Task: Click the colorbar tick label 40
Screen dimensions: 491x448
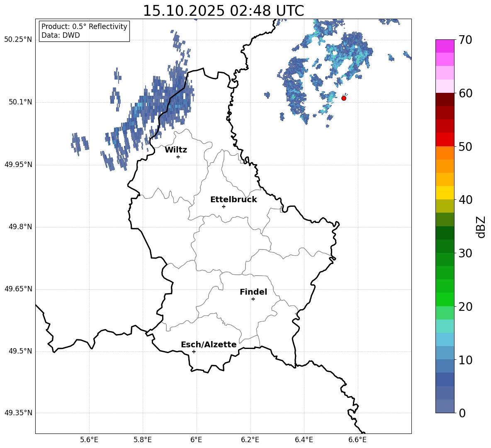Action: pyautogui.click(x=465, y=200)
